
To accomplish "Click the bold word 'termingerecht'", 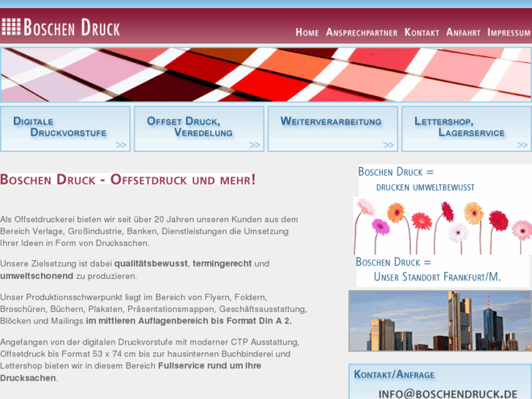I will [x=222, y=264].
